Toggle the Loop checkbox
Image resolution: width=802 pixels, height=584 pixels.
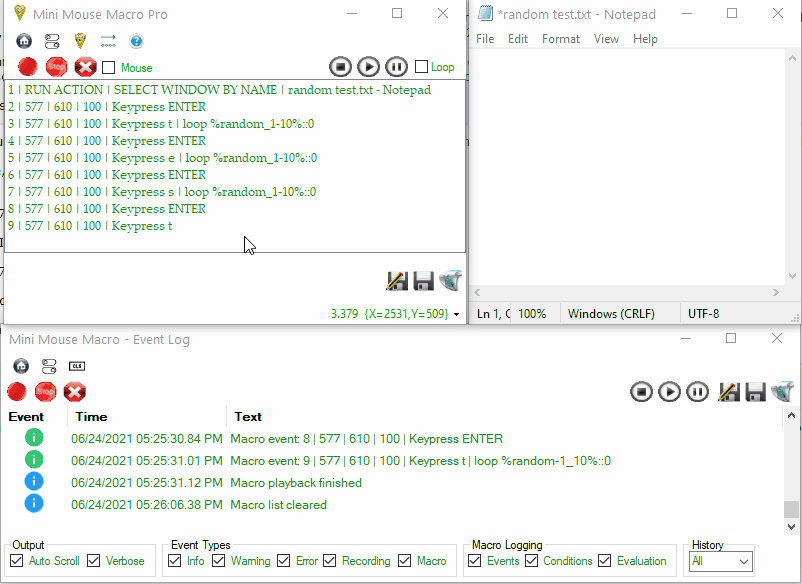click(421, 67)
